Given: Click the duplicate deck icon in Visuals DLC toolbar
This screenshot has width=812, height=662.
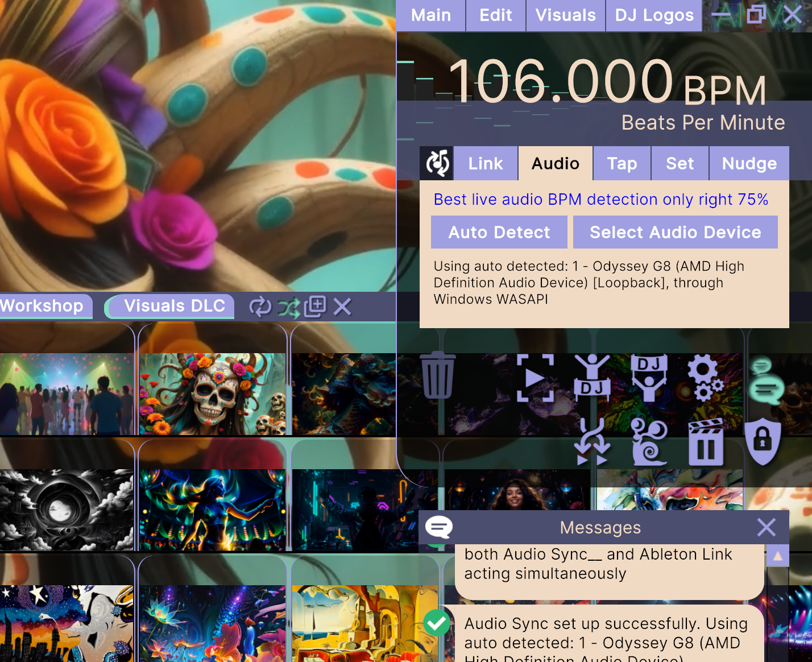Looking at the screenshot, I should click(315, 306).
